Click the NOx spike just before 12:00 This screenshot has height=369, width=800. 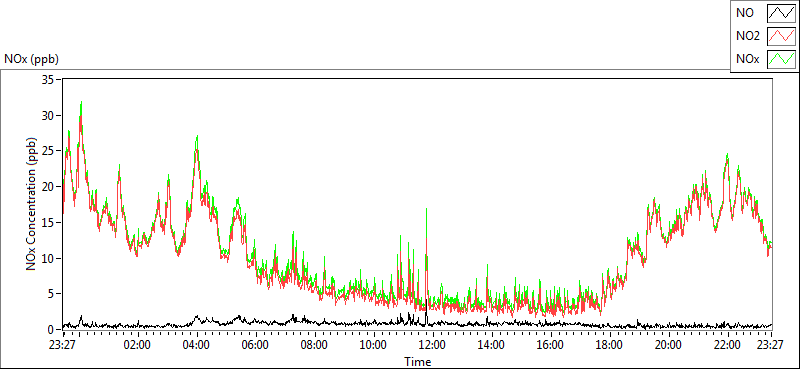(x=426, y=210)
